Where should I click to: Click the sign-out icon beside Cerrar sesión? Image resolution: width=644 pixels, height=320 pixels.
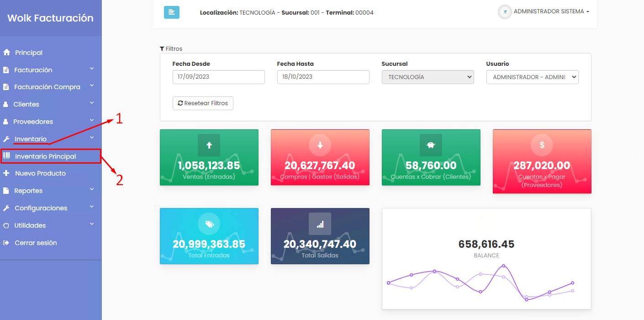[6, 243]
